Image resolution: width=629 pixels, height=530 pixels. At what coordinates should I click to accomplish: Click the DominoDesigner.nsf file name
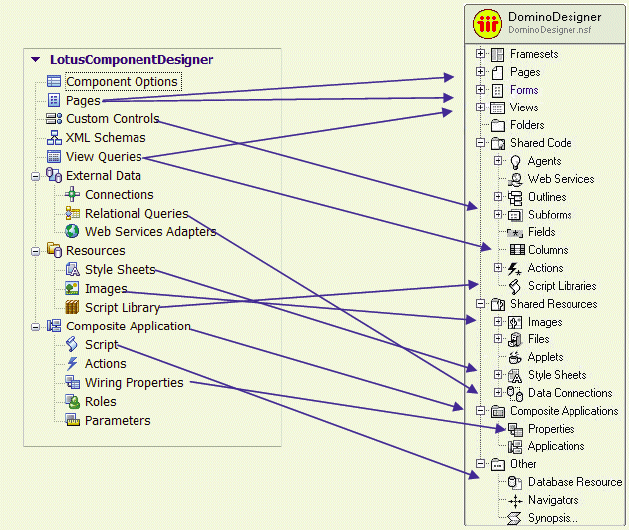(x=550, y=30)
